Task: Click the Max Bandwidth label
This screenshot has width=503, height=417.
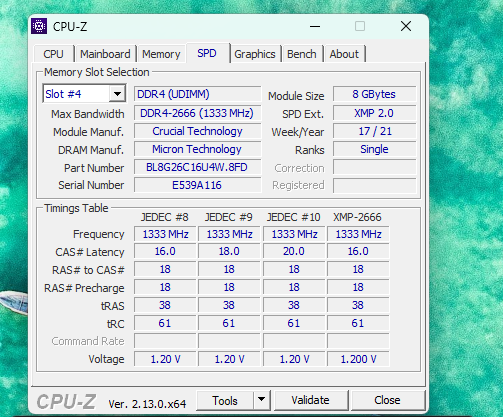Action: 88,114
